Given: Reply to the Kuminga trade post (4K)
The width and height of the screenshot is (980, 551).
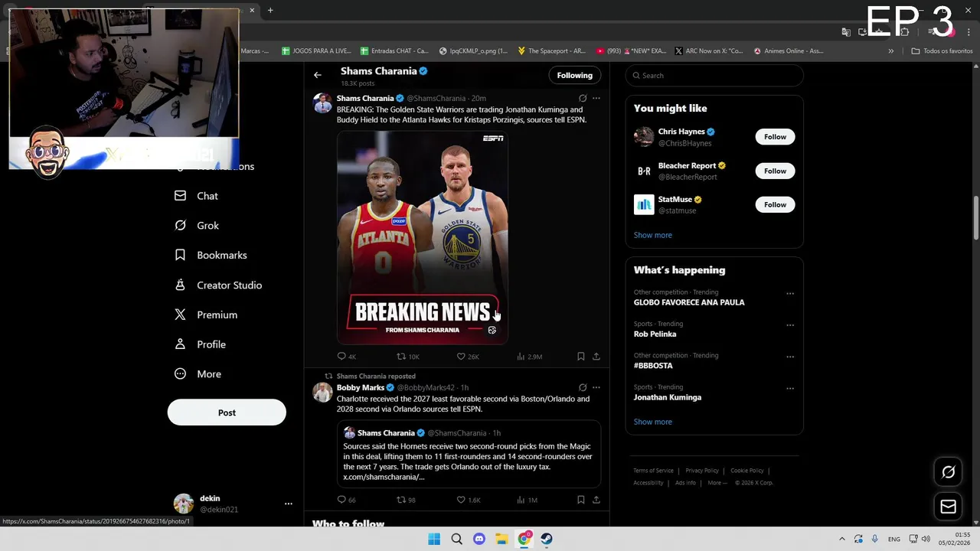Looking at the screenshot, I should (347, 357).
